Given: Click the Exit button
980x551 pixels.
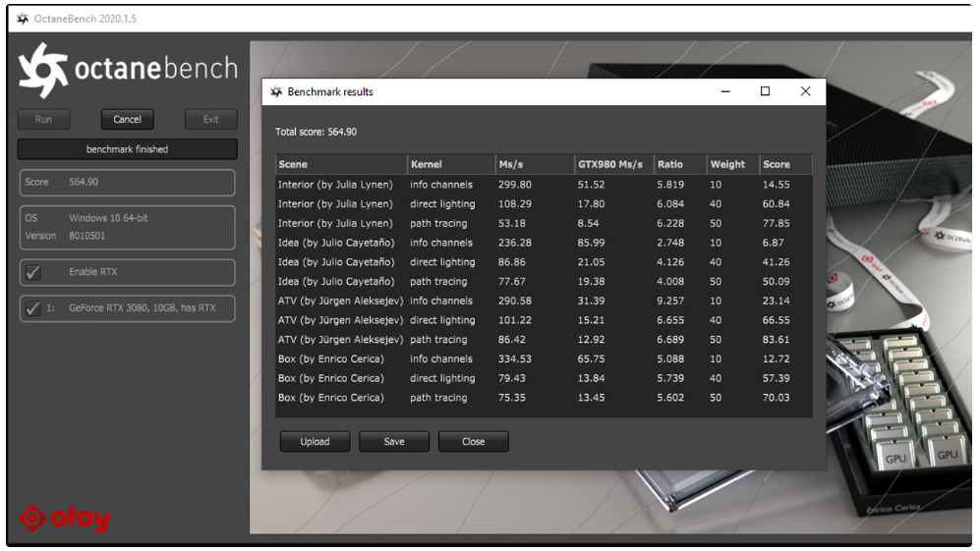Looking at the screenshot, I should click(210, 119).
